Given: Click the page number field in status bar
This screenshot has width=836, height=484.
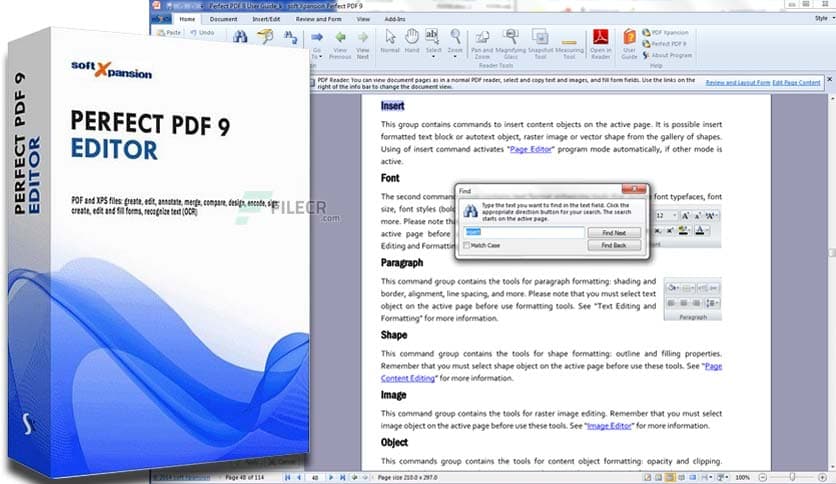Looking at the screenshot, I should (x=315, y=478).
